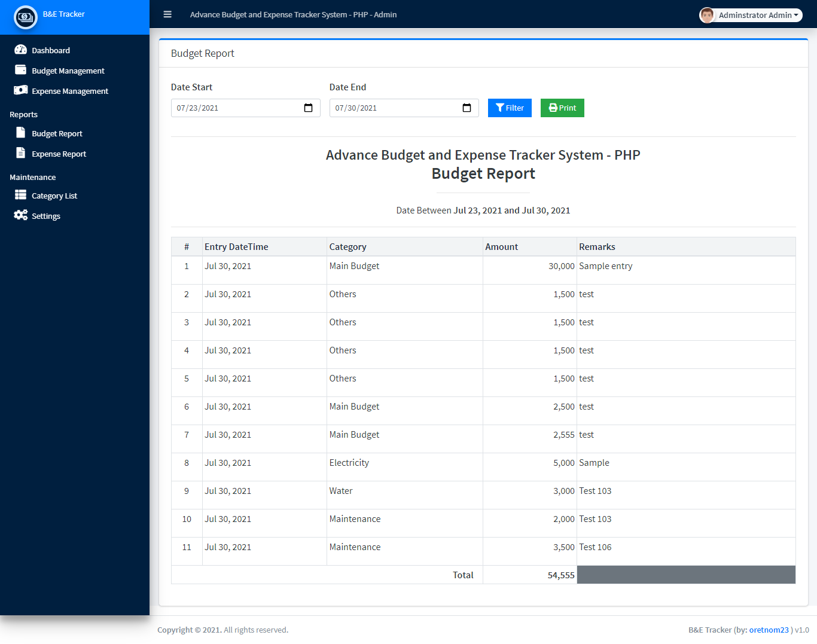Click the B&E Tracker logo icon
The image size is (817, 644).
26,17
